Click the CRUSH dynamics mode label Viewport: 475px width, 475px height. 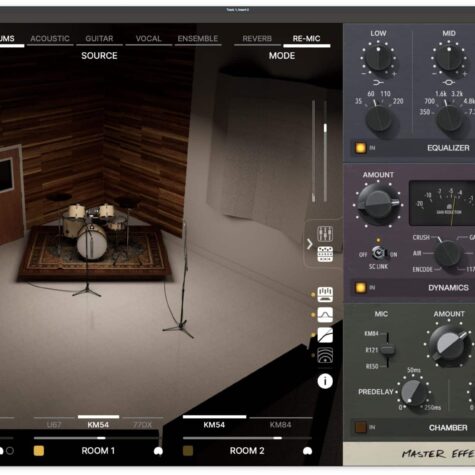coord(421,237)
